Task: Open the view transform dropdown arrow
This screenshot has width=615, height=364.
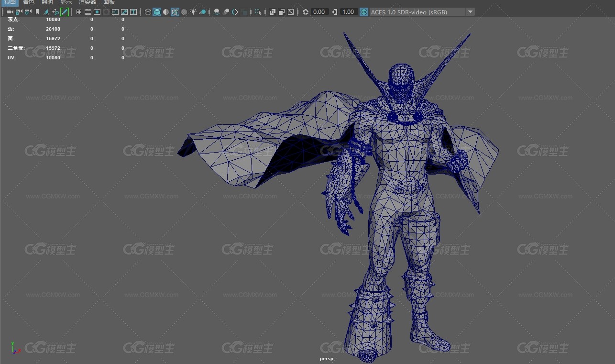Action: point(470,12)
